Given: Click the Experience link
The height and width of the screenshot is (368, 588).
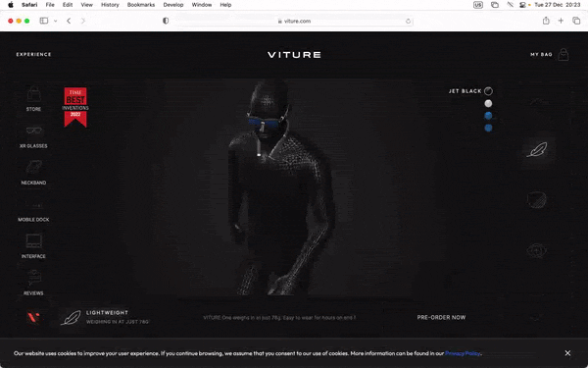Looking at the screenshot, I should (33, 54).
